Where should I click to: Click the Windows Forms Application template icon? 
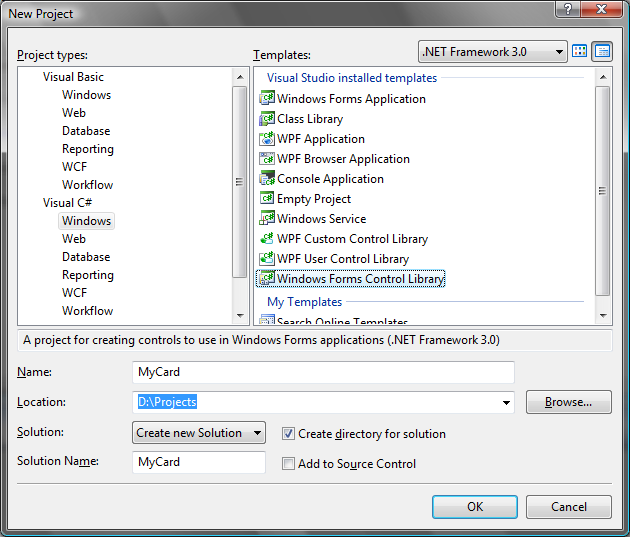tap(267, 98)
